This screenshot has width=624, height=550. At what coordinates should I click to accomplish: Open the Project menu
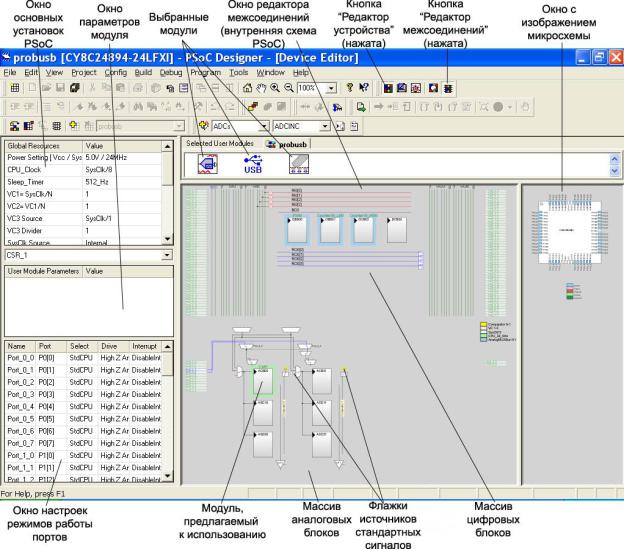coord(84,72)
